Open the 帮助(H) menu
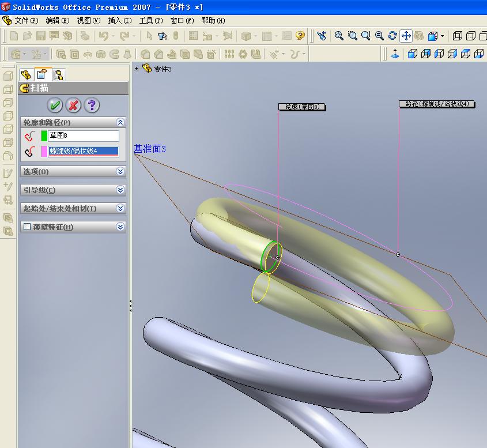The height and width of the screenshot is (448, 487). pyautogui.click(x=213, y=21)
